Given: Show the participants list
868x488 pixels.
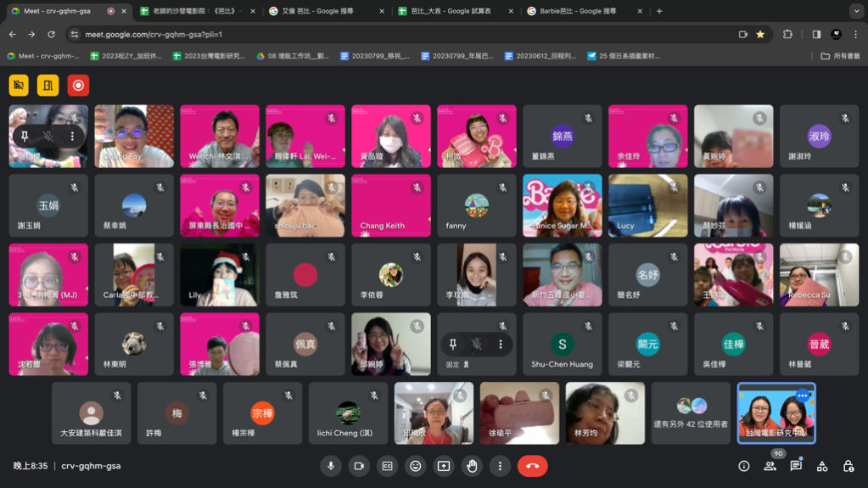Looking at the screenshot, I should tap(770, 466).
